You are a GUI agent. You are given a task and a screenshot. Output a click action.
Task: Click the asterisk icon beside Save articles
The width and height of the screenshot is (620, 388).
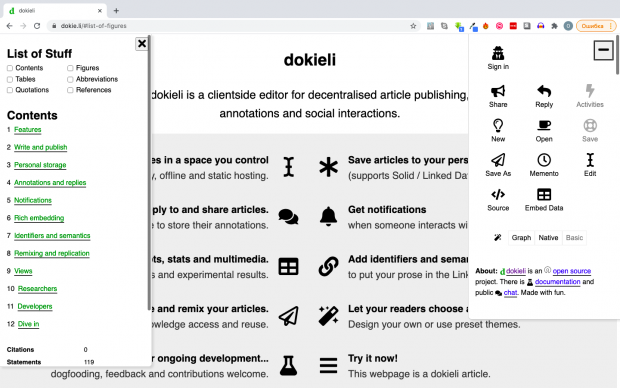coord(329,167)
